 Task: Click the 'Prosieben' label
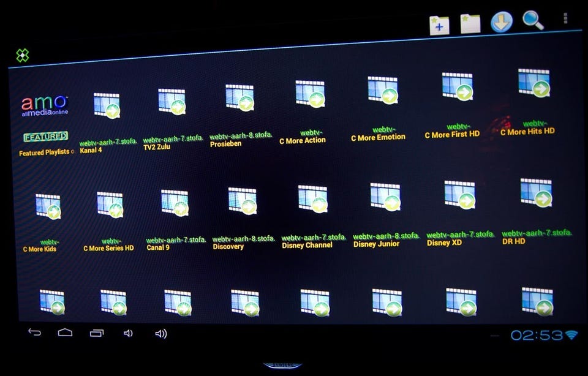pos(226,144)
